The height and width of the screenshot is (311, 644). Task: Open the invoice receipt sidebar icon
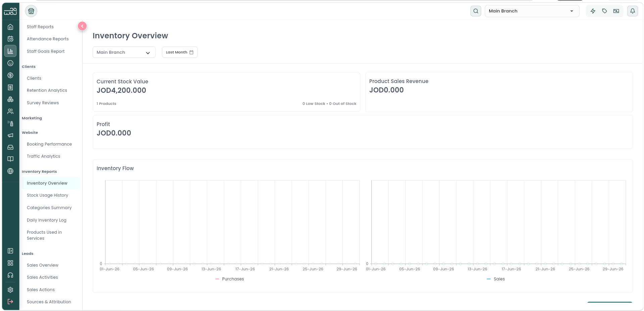pyautogui.click(x=10, y=87)
